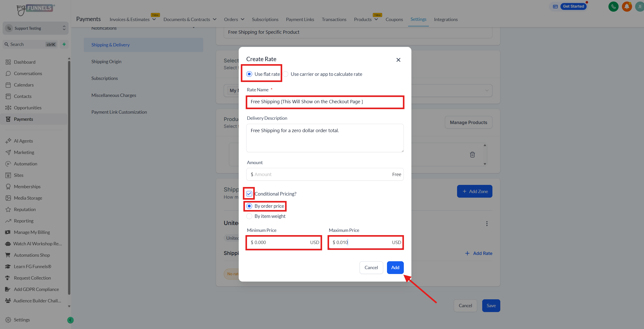The height and width of the screenshot is (329, 644).
Task: Open the three-dot zone options menu
Action: (x=487, y=223)
